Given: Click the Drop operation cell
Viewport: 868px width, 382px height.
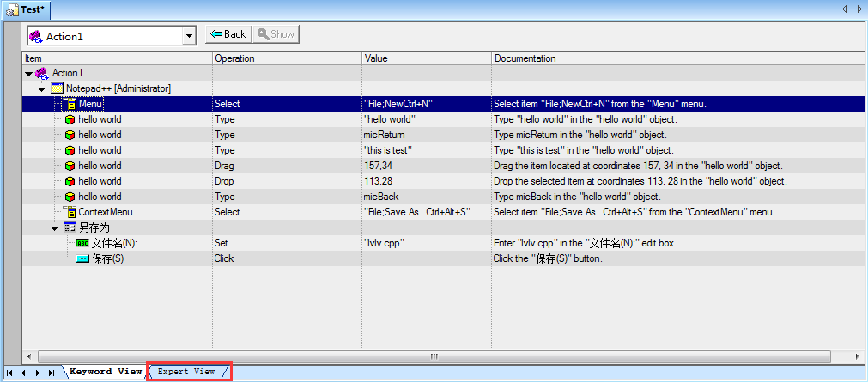Looking at the screenshot, I should click(x=288, y=181).
